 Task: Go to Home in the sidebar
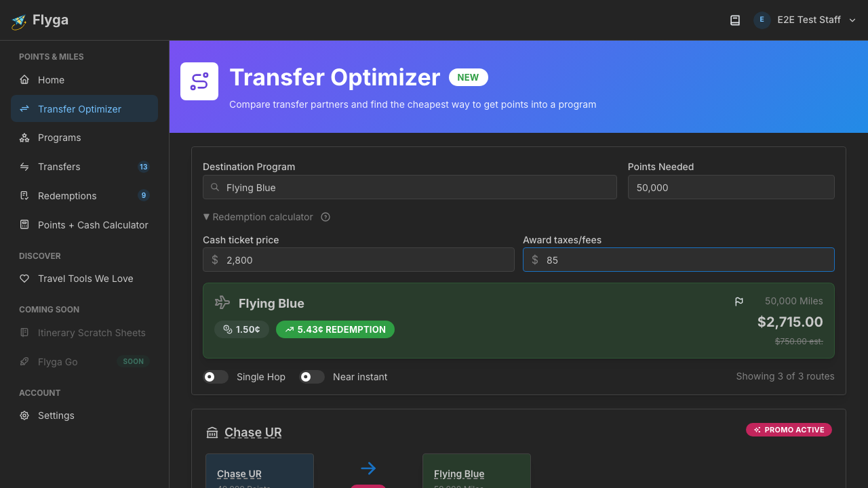coord(84,80)
